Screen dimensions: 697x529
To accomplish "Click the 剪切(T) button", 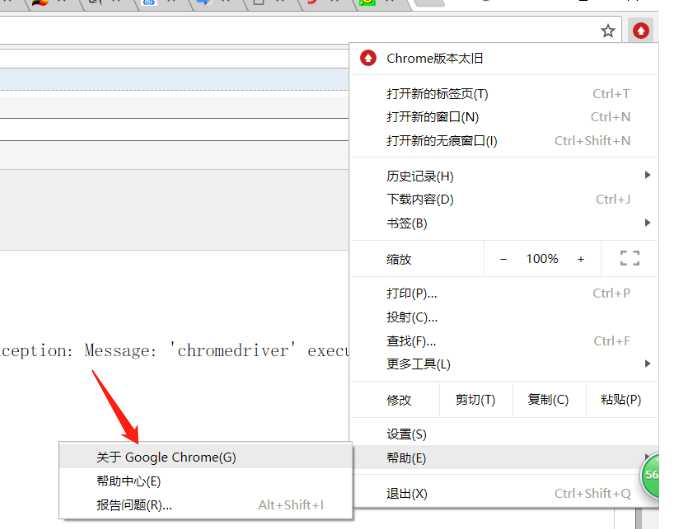I will pos(475,400).
